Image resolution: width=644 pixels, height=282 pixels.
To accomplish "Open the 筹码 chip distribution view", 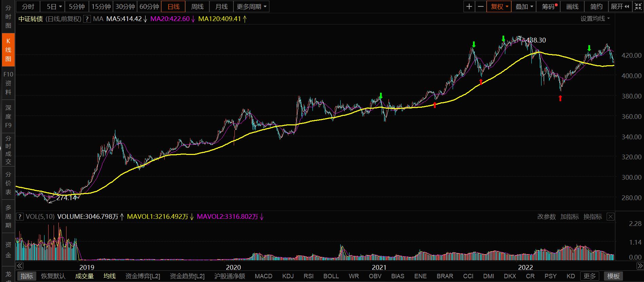I will coord(549,6).
